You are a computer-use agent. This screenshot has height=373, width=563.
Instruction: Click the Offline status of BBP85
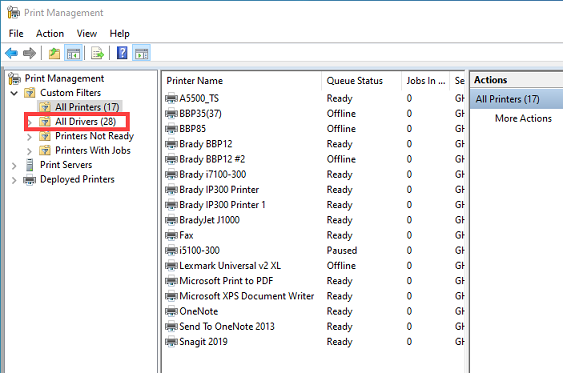tap(341, 129)
